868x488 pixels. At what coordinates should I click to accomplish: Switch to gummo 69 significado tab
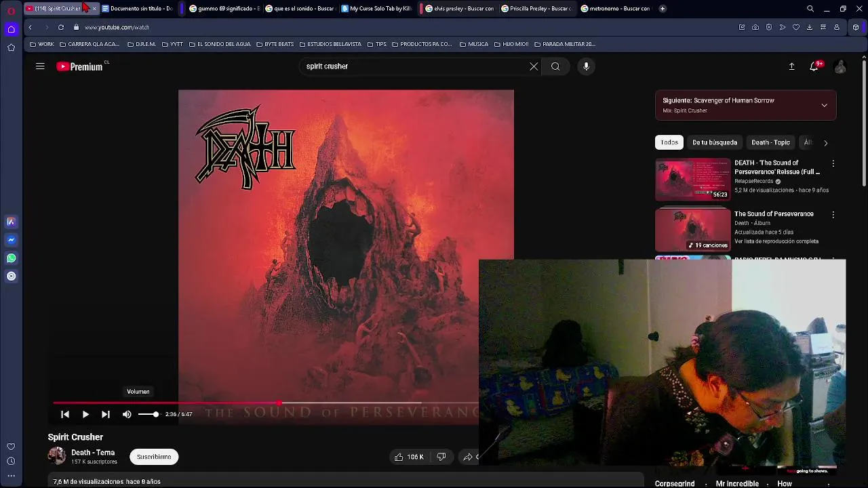click(224, 8)
